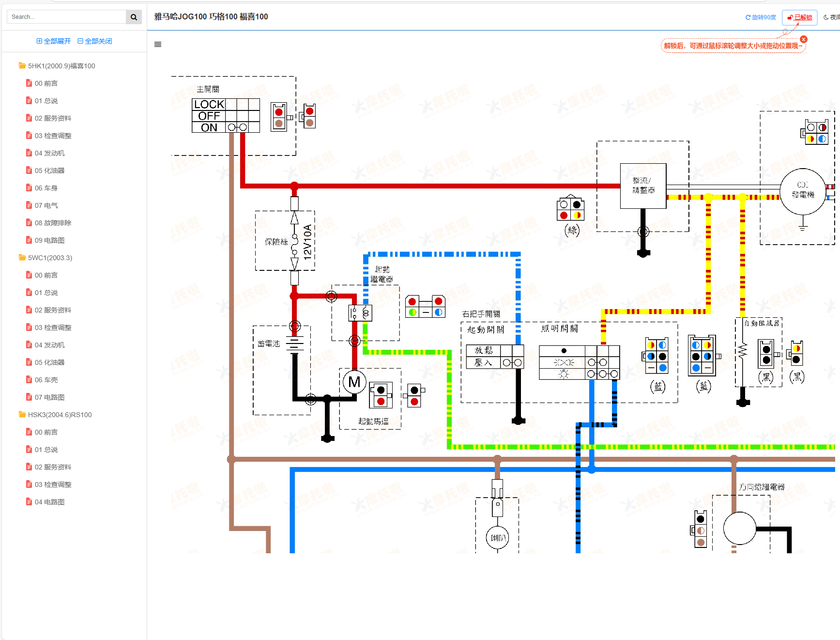The height and width of the screenshot is (640, 840).
Task: Click the 5WC1 folder icon
Action: tap(22, 257)
